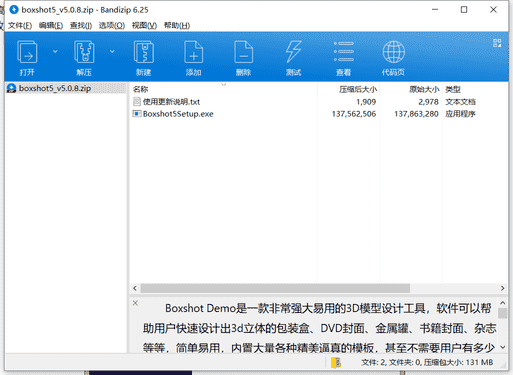The height and width of the screenshot is (375, 513).
Task: Click original size value 137,863,280
Action: (x=416, y=114)
